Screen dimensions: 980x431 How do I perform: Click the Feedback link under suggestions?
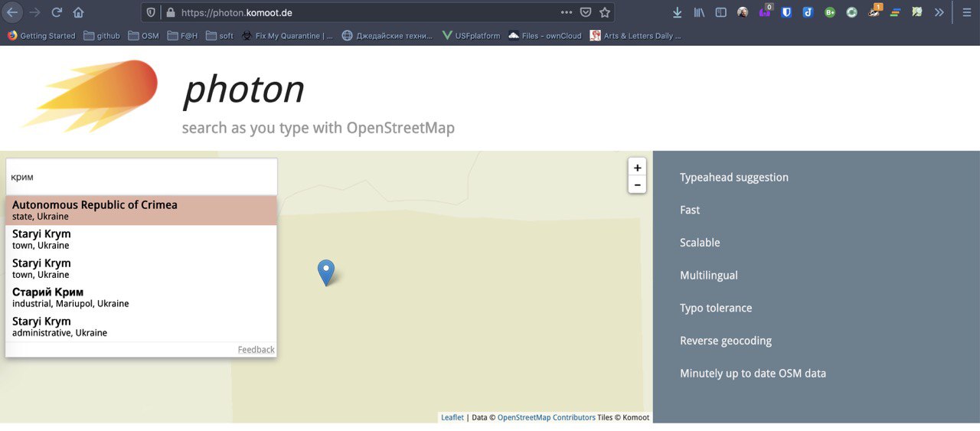(256, 350)
